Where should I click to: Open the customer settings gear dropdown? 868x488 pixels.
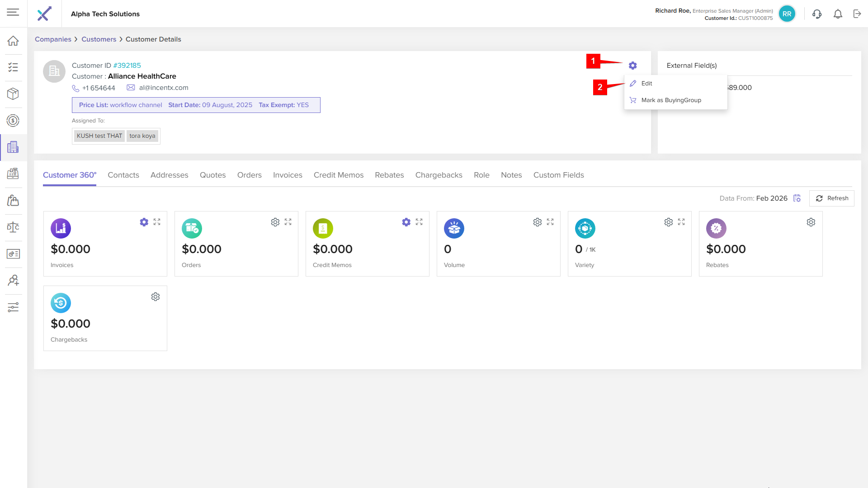pyautogui.click(x=632, y=66)
